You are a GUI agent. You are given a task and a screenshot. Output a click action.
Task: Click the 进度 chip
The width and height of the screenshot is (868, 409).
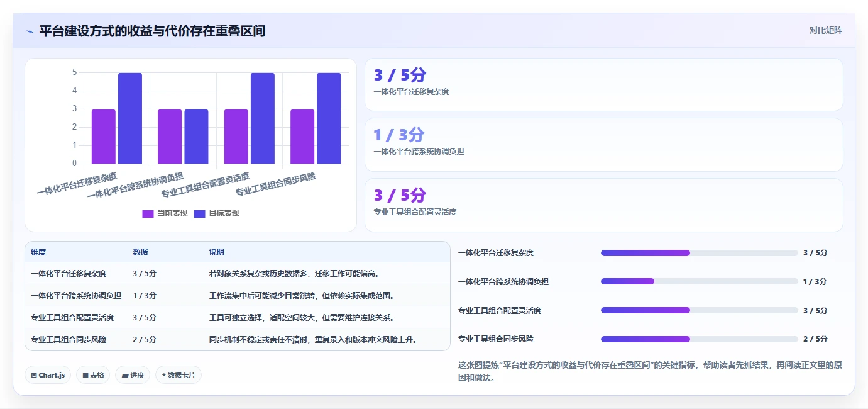click(x=133, y=375)
